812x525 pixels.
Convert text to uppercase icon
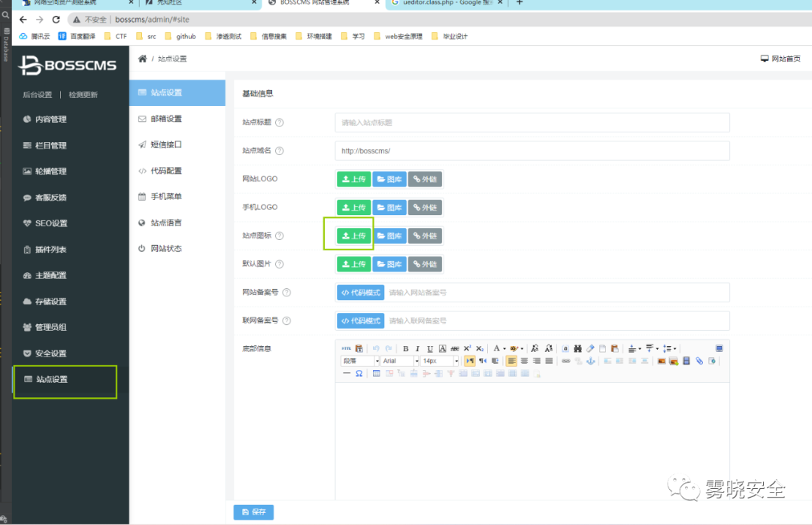535,348
